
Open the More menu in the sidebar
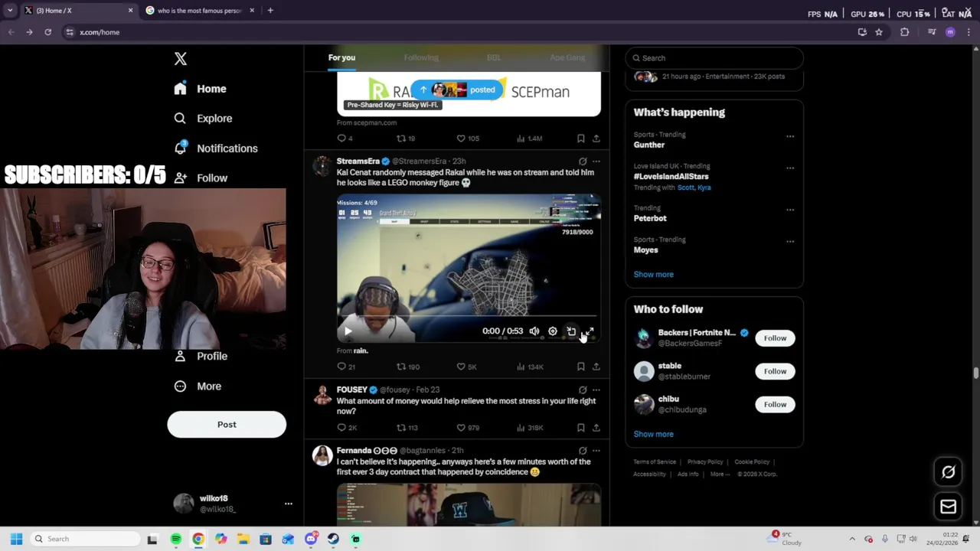198,386
